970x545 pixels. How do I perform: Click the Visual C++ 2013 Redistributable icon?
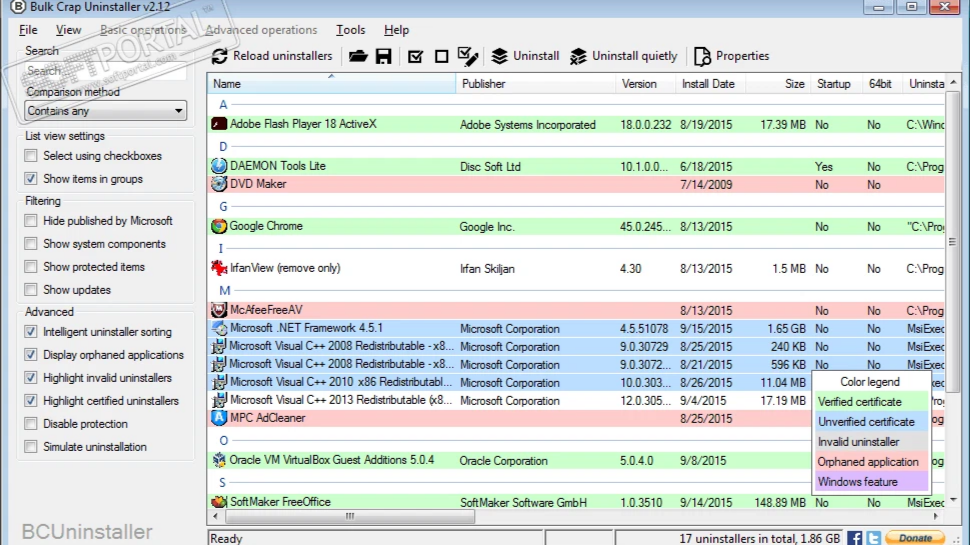(218, 400)
